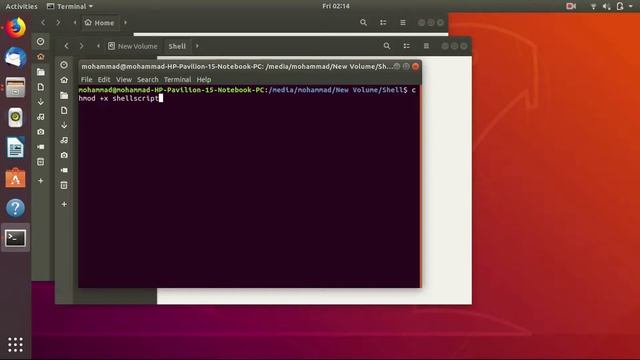Image resolution: width=640 pixels, height=360 pixels.
Task: Open the clock calendar showing Fri 02:14
Action: point(336,6)
